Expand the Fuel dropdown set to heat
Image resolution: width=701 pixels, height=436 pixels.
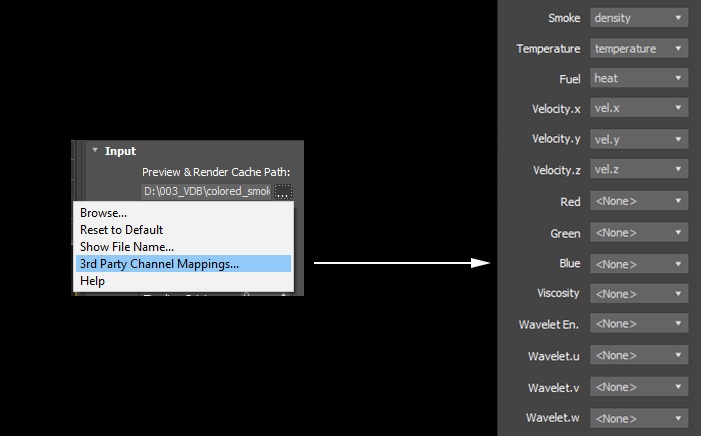(x=639, y=78)
